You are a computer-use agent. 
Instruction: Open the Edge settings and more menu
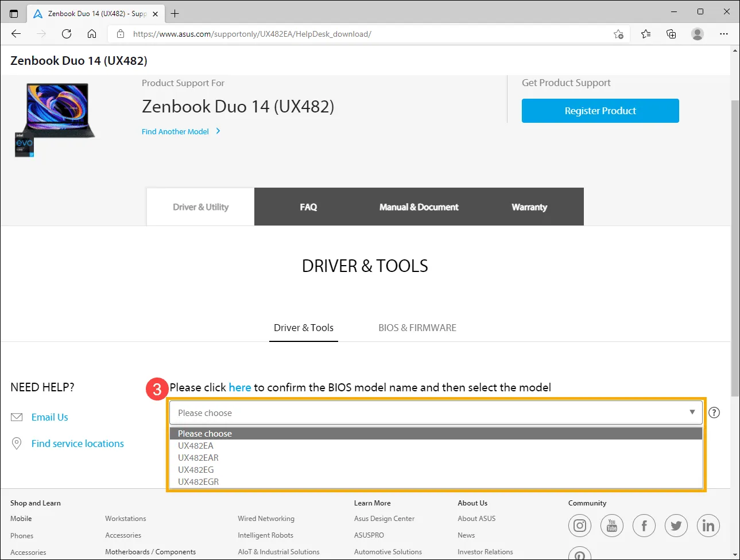click(724, 34)
